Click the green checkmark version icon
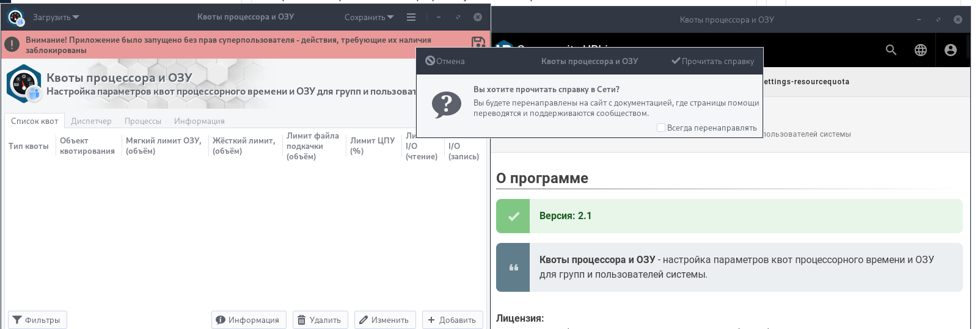 coord(513,216)
